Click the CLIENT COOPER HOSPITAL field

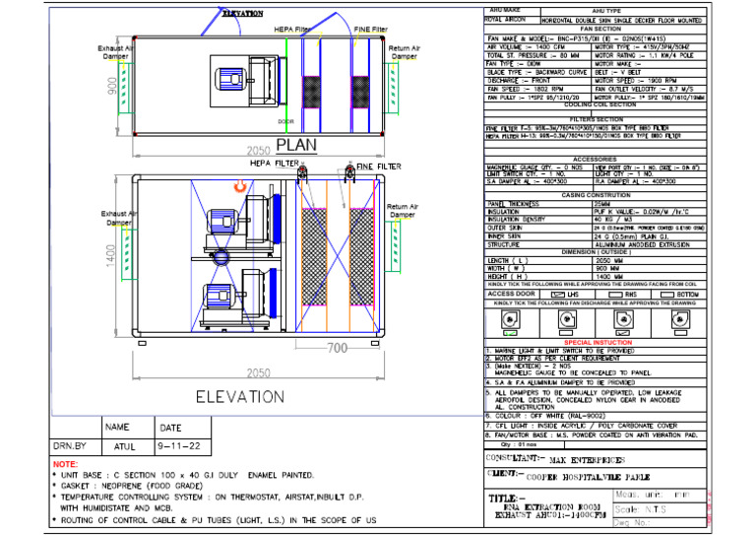click(x=596, y=477)
